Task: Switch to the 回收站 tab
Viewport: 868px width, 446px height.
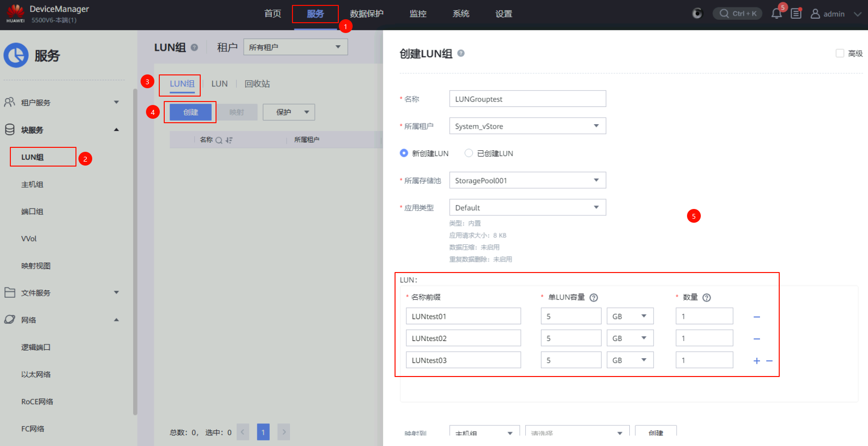Action: click(257, 84)
